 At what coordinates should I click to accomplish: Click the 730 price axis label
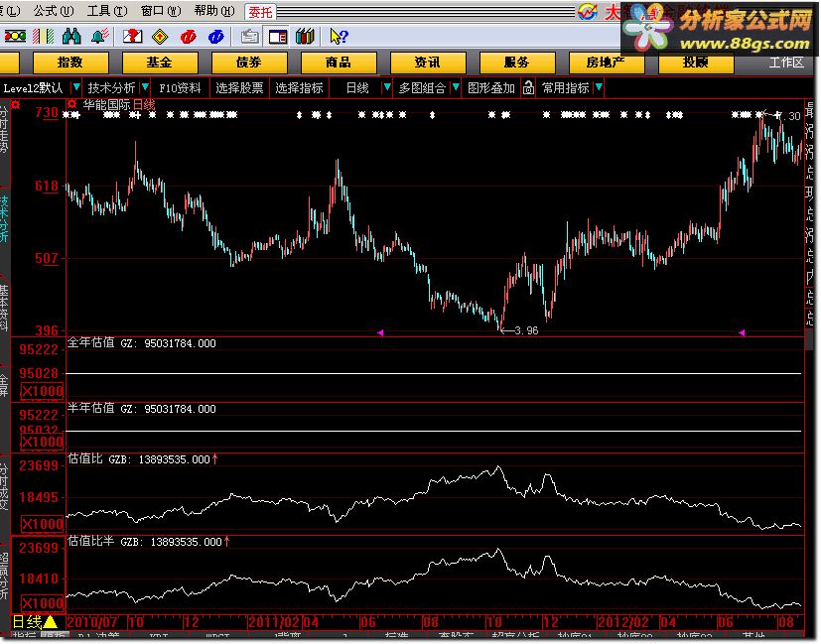46,112
